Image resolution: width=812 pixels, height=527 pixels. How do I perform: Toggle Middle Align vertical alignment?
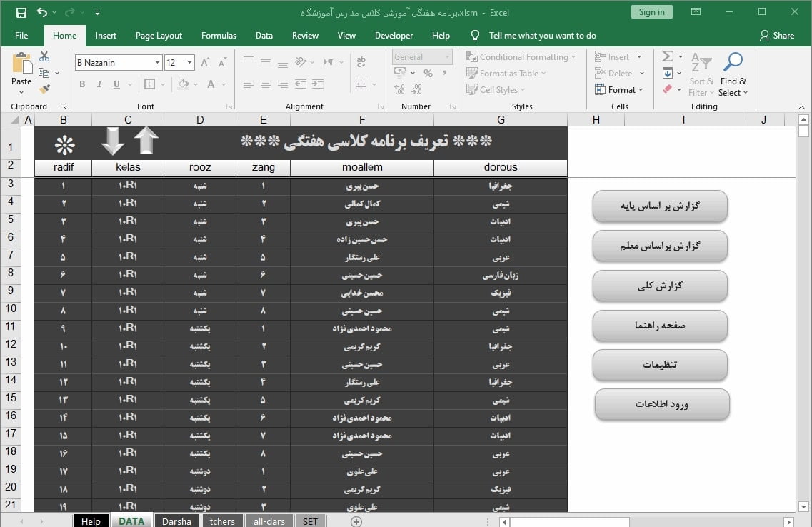(266, 62)
